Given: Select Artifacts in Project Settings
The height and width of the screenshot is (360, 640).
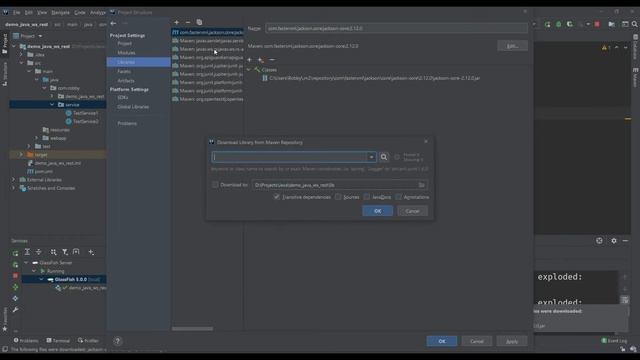Looking at the screenshot, I should coord(126,81).
